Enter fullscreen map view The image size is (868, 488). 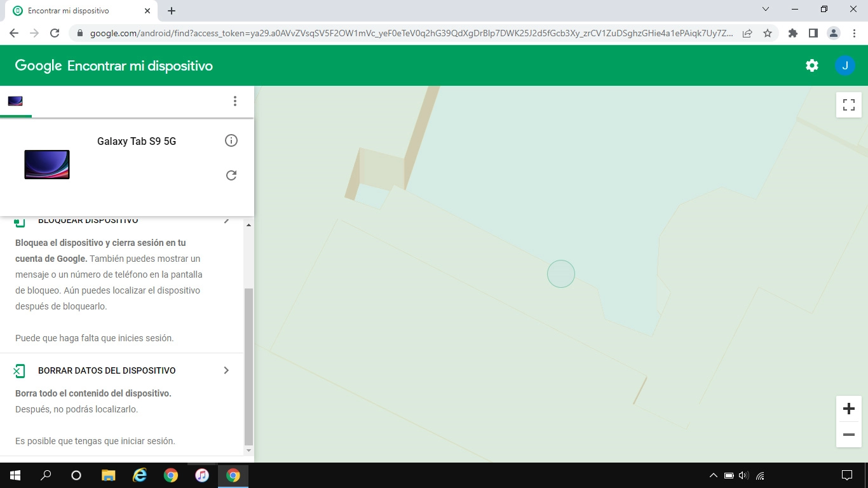tap(848, 105)
